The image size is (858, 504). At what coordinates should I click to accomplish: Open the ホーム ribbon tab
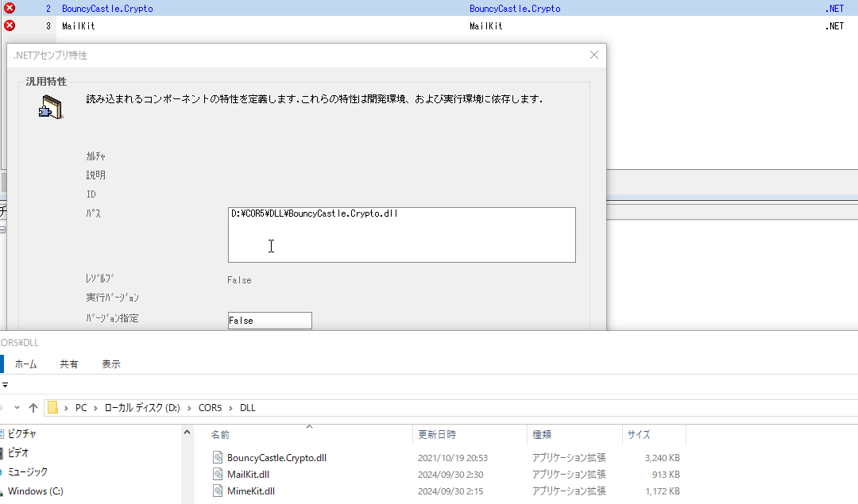click(25, 364)
